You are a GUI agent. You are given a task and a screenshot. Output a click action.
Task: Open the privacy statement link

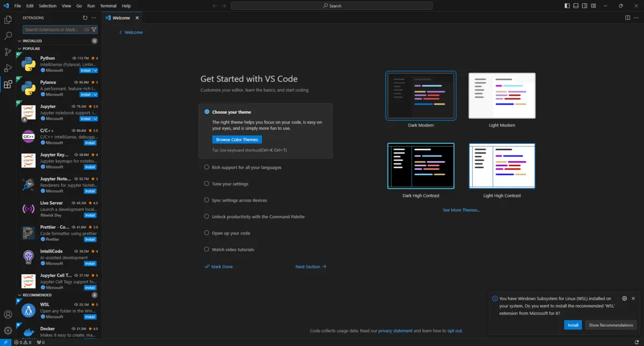tap(396, 331)
